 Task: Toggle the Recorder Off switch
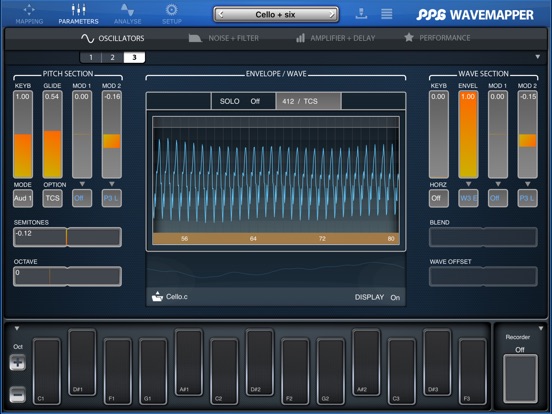(520, 378)
